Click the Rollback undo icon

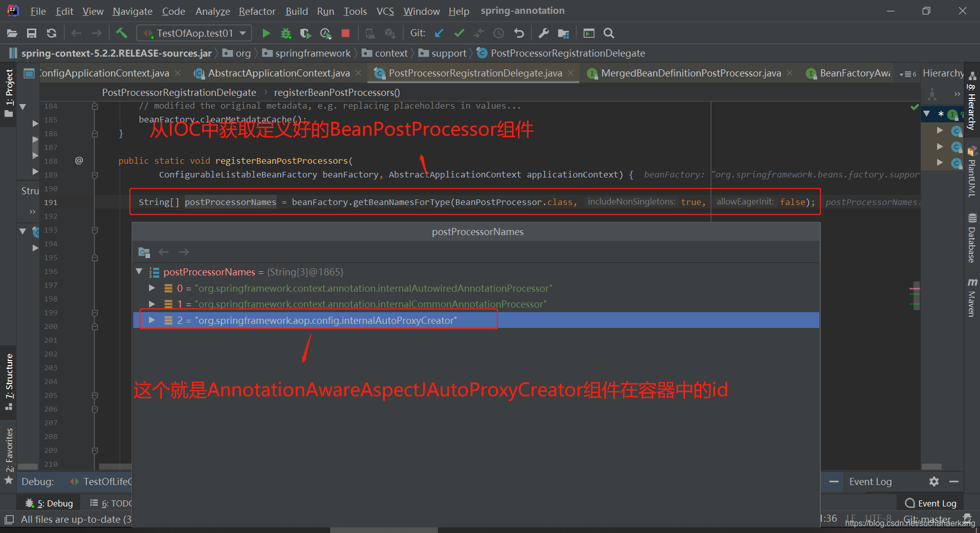click(x=519, y=33)
